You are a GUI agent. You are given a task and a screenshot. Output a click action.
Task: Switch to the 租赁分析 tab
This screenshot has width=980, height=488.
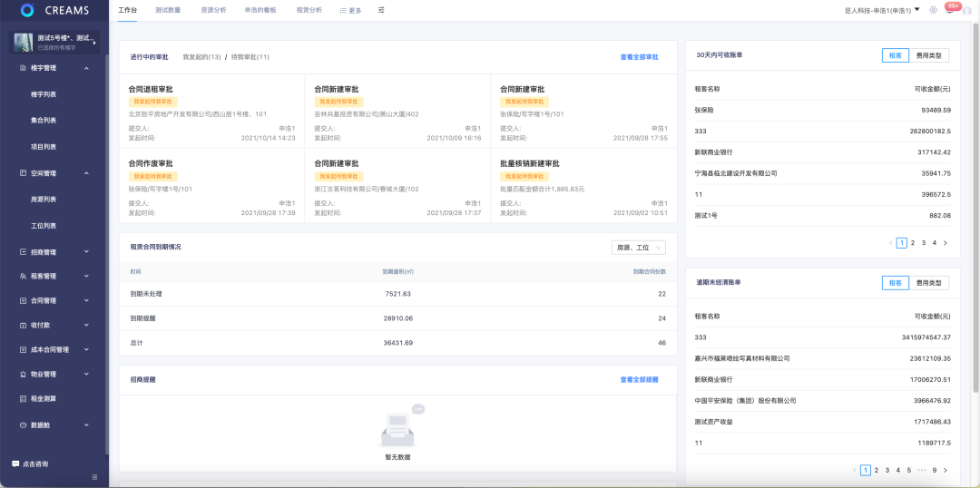pyautogui.click(x=309, y=10)
